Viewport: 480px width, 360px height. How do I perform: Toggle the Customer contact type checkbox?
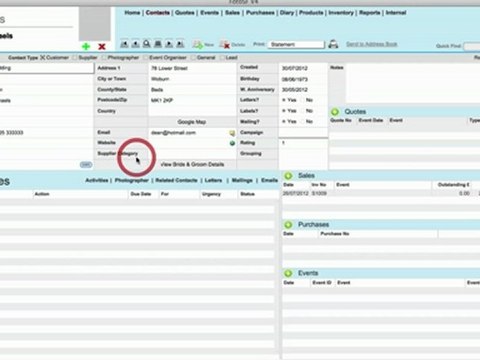click(42, 58)
